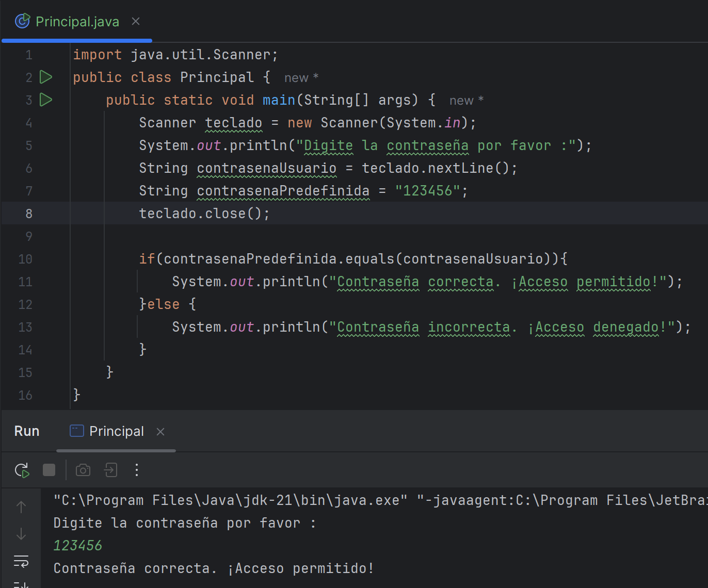Click the redirect input/exit icon in Run toolbar
Viewport: 708px width, 588px height.
[110, 470]
